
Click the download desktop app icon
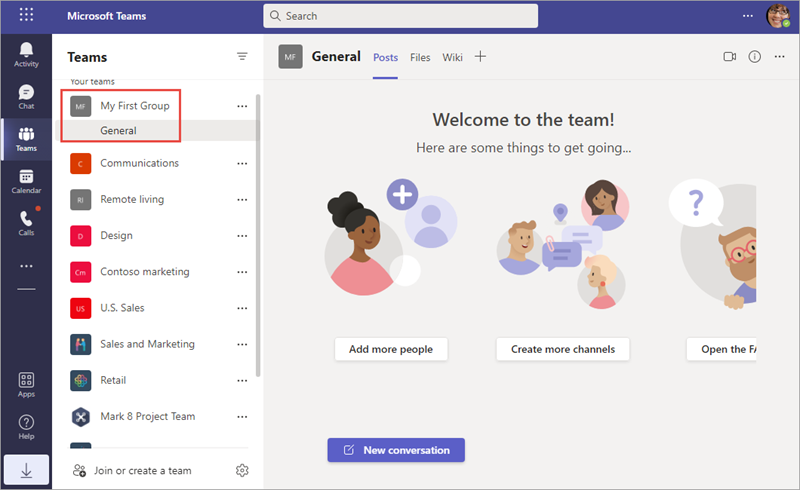[27, 470]
